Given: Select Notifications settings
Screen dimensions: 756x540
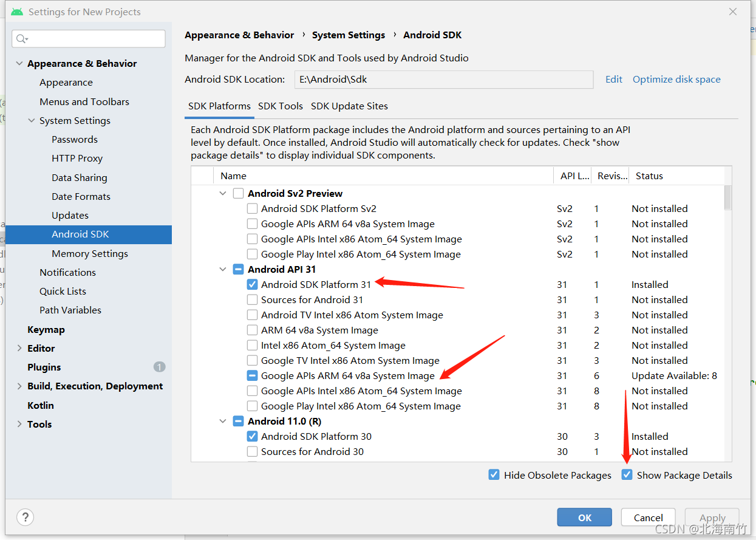Looking at the screenshot, I should [x=67, y=272].
